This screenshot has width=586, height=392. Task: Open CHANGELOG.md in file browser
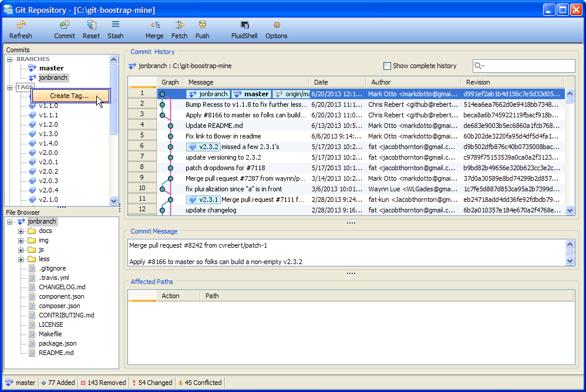tap(62, 287)
